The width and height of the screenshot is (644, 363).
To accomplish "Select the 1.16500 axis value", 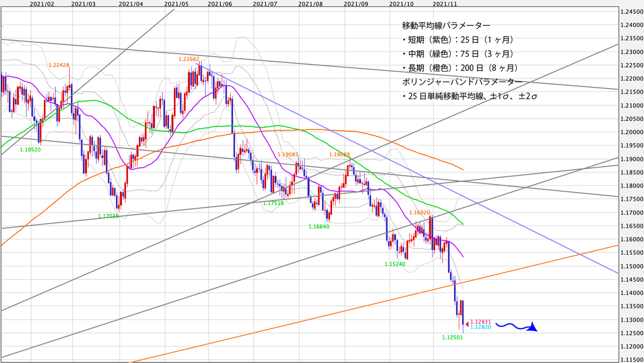I will (631, 226).
